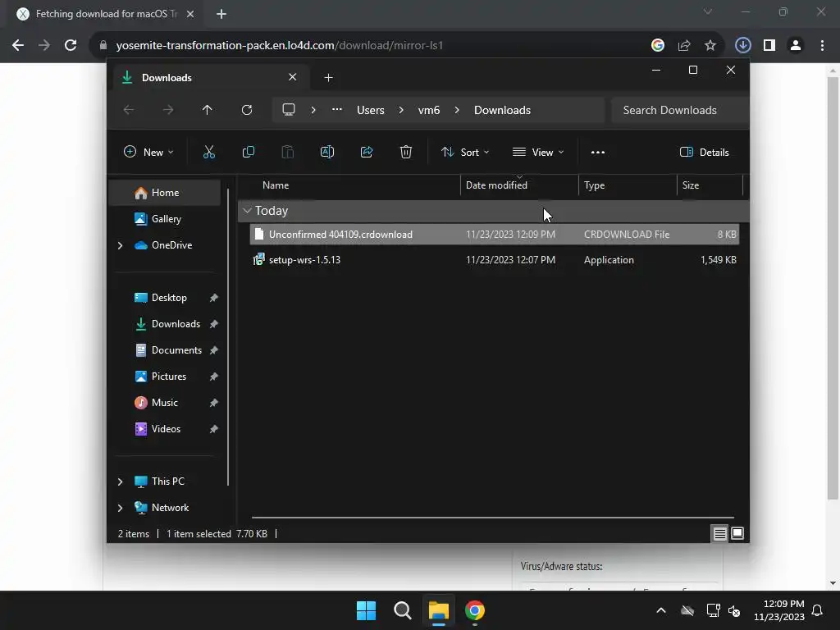Select Gallery in navigation pane

tap(165, 218)
